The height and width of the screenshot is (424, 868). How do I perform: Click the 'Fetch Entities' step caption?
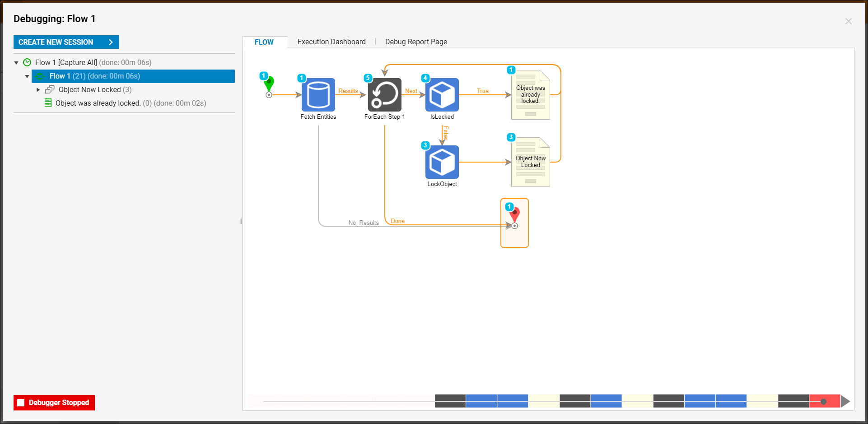[318, 116]
